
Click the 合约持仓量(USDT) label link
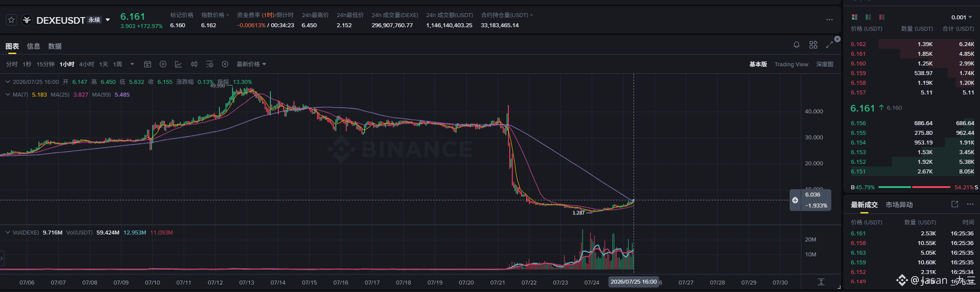tap(506, 15)
